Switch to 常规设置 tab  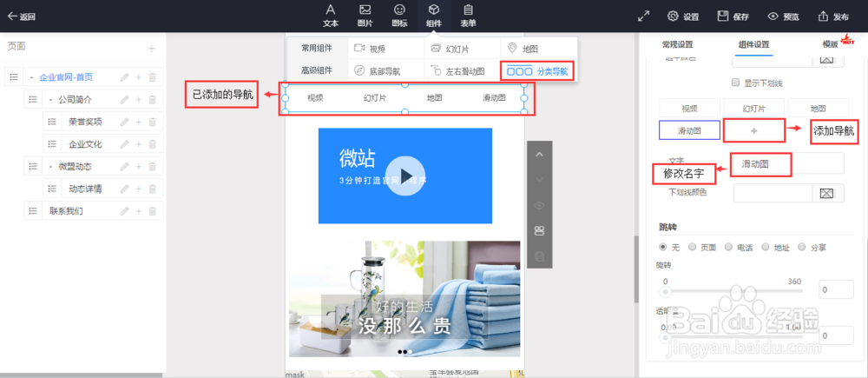[677, 45]
